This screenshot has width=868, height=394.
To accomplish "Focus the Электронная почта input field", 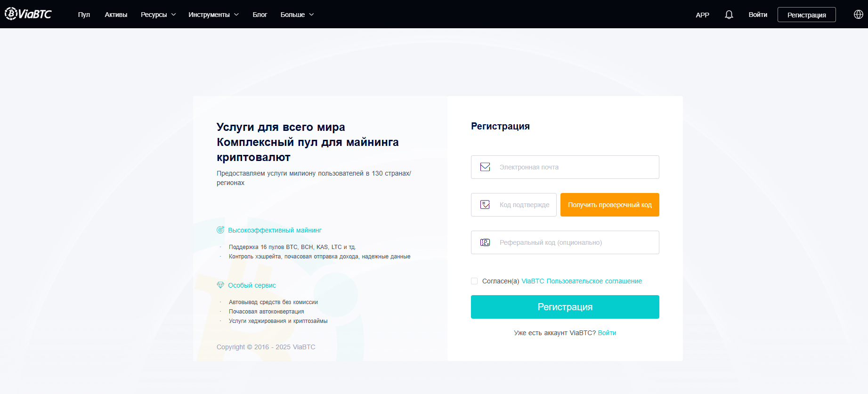I will click(565, 167).
